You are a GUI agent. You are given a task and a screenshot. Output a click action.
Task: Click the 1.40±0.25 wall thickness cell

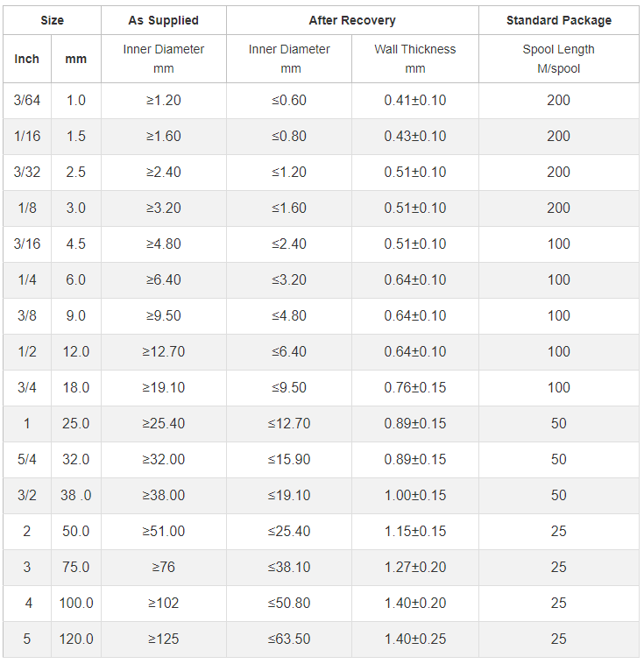(x=415, y=639)
